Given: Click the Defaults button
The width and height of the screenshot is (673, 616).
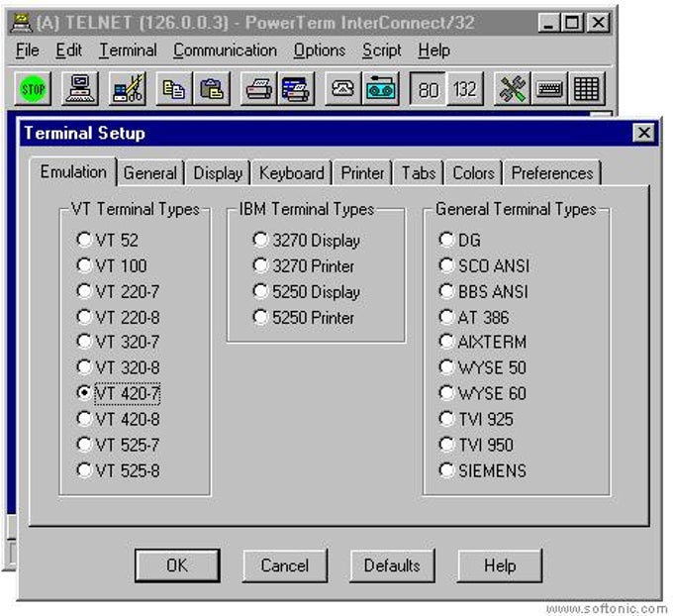Looking at the screenshot, I should tap(392, 565).
